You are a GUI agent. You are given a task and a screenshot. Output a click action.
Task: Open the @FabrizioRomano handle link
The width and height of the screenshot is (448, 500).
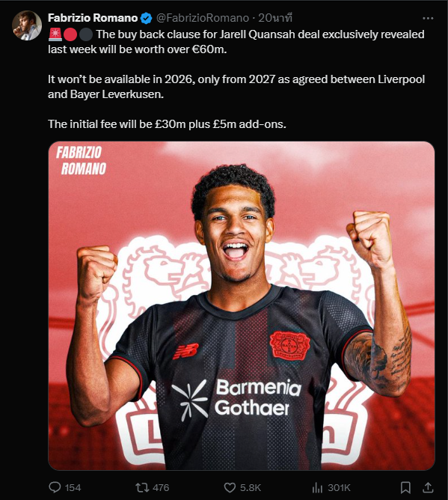pyautogui.click(x=203, y=18)
